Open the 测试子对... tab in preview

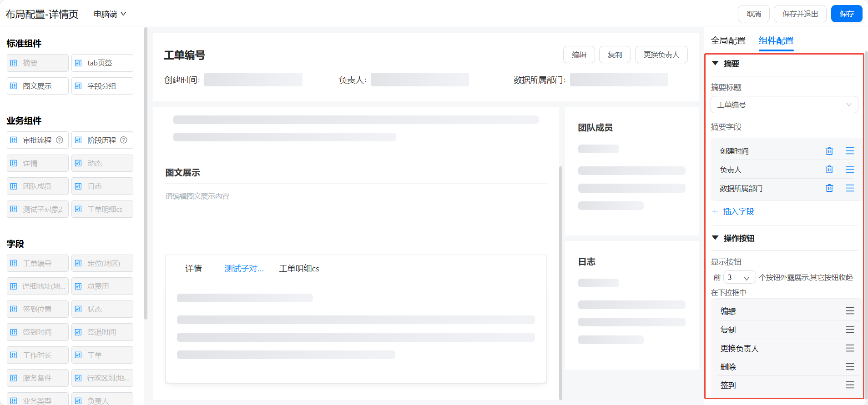(244, 269)
